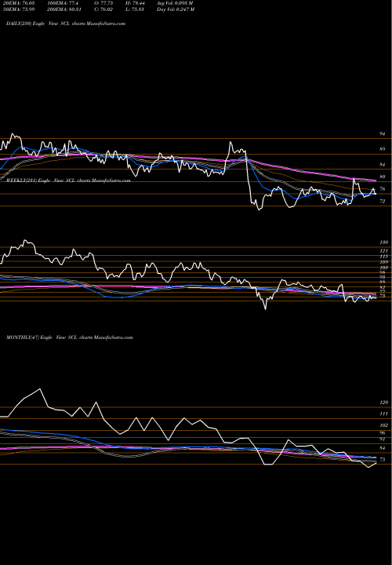Click the 91 price label on monthly axis
The height and width of the screenshot is (565, 392).
pyautogui.click(x=383, y=439)
